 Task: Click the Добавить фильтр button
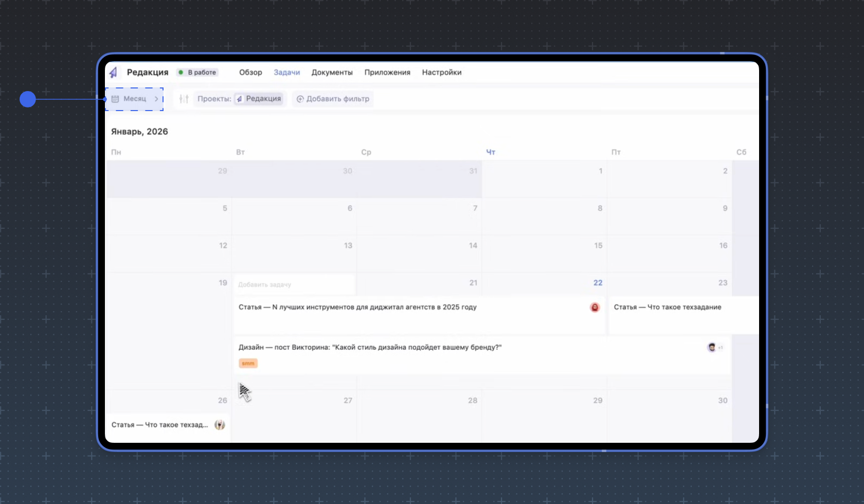click(333, 99)
